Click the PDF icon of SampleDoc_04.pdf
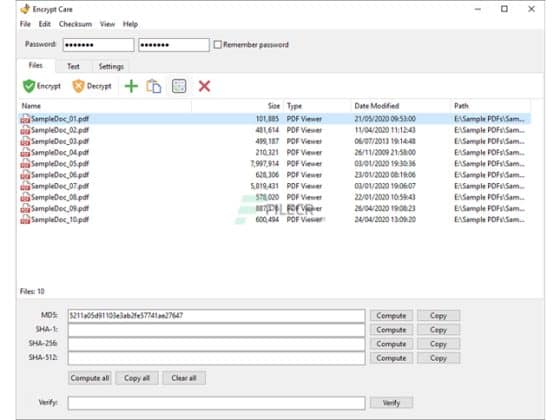 click(25, 152)
